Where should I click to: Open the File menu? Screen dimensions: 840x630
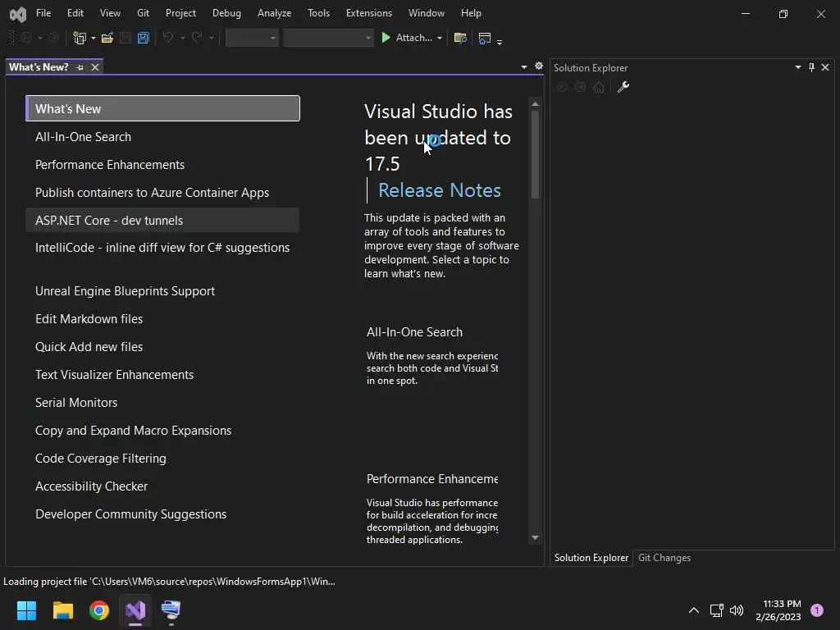(43, 13)
